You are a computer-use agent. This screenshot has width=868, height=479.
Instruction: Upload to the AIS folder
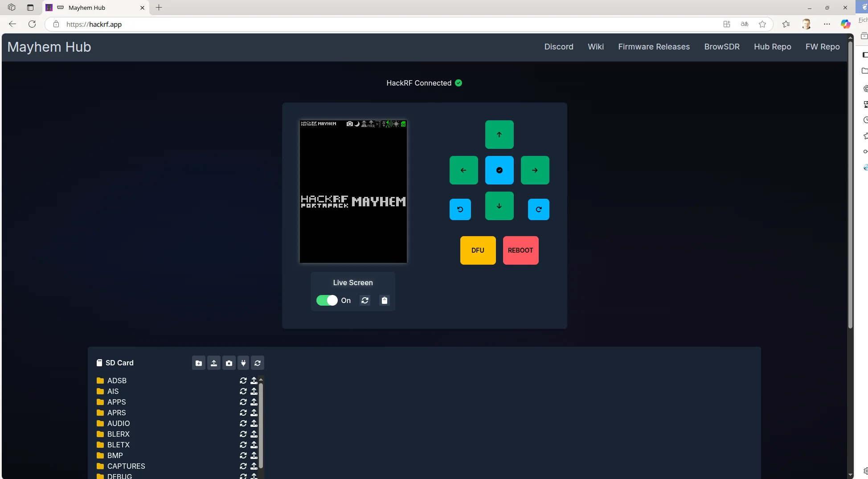point(254,391)
